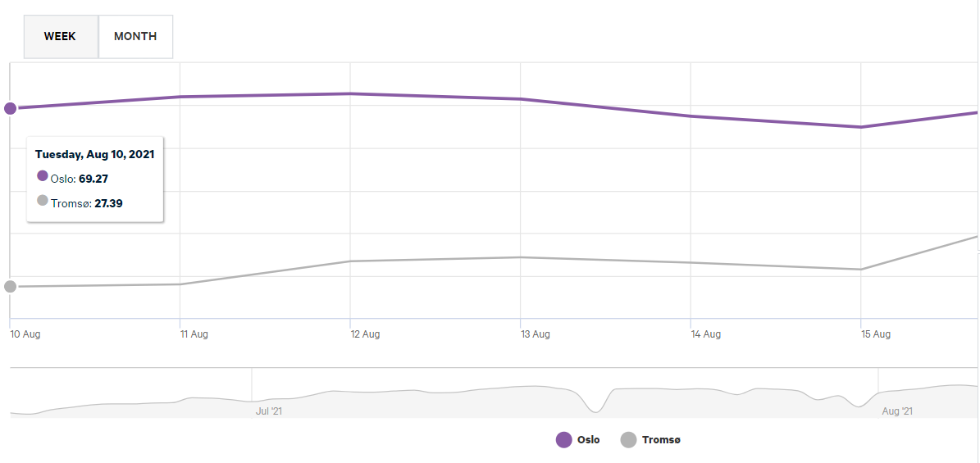Jump to Aug '21 in the navigator timeline
Screen dimensions: 980x463
(x=896, y=411)
